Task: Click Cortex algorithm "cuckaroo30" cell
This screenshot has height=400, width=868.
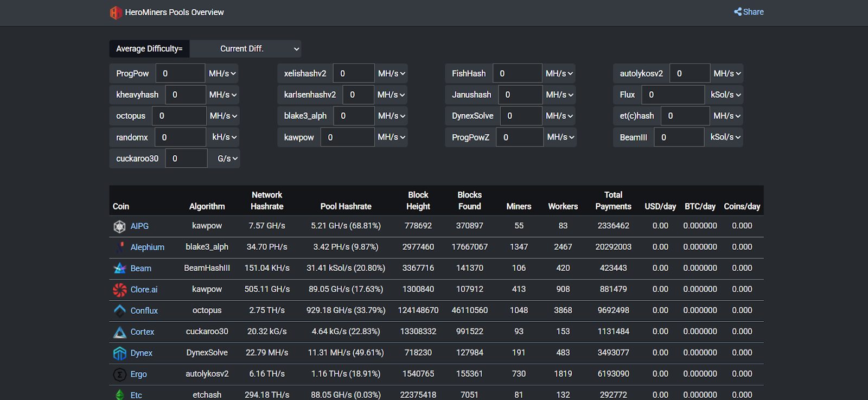Action: 207,332
